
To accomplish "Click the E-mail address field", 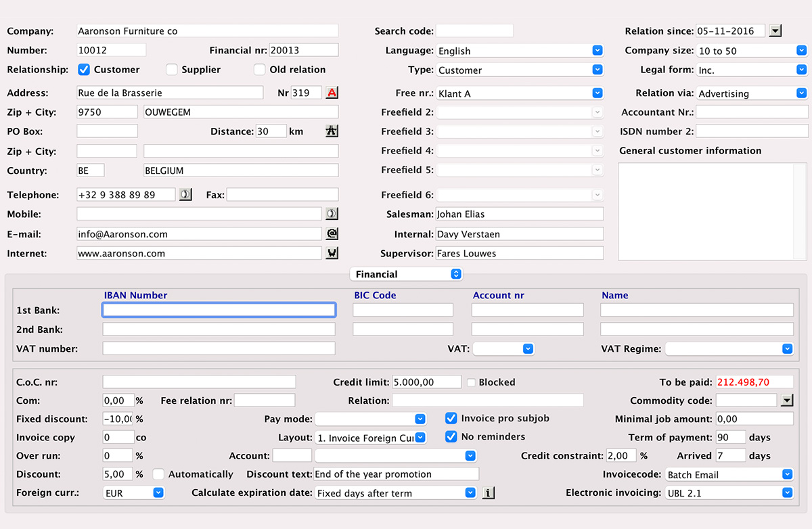I will (199, 234).
